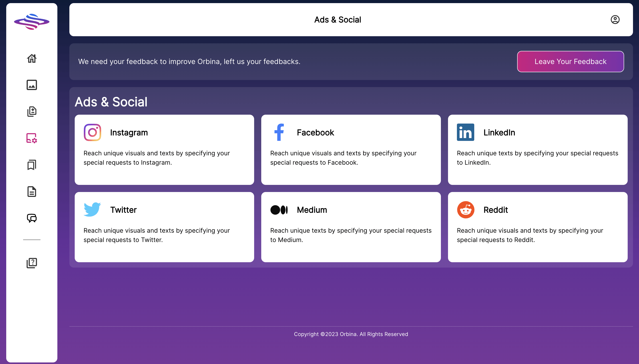The height and width of the screenshot is (364, 639).
Task: Click Leave Your Feedback button
Action: click(x=570, y=62)
